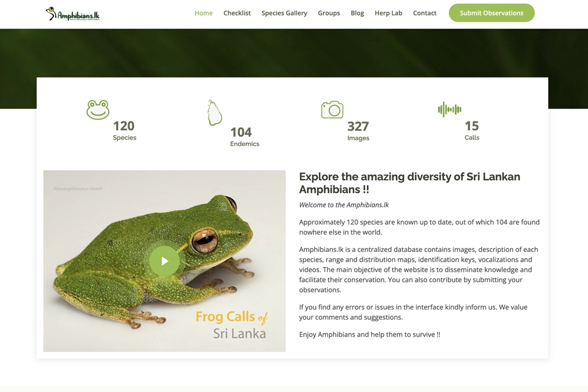Click the 15 Calls count
The height and width of the screenshot is (392, 588).
point(471,126)
